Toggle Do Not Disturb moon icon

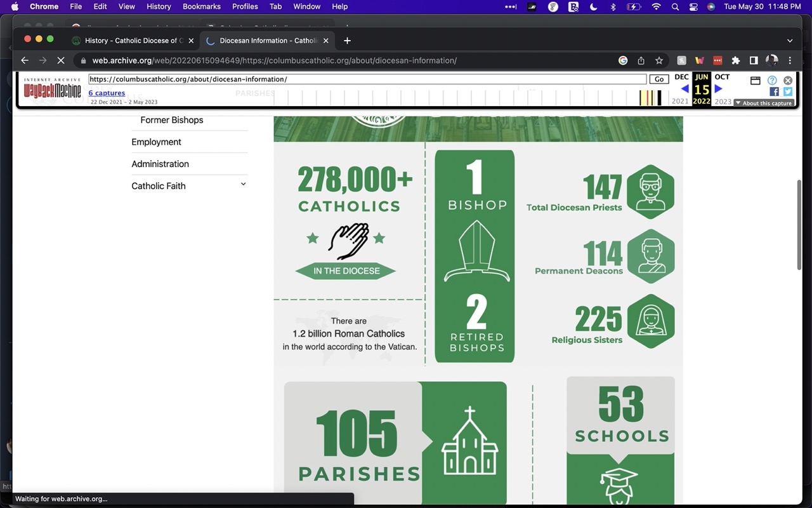pos(594,6)
